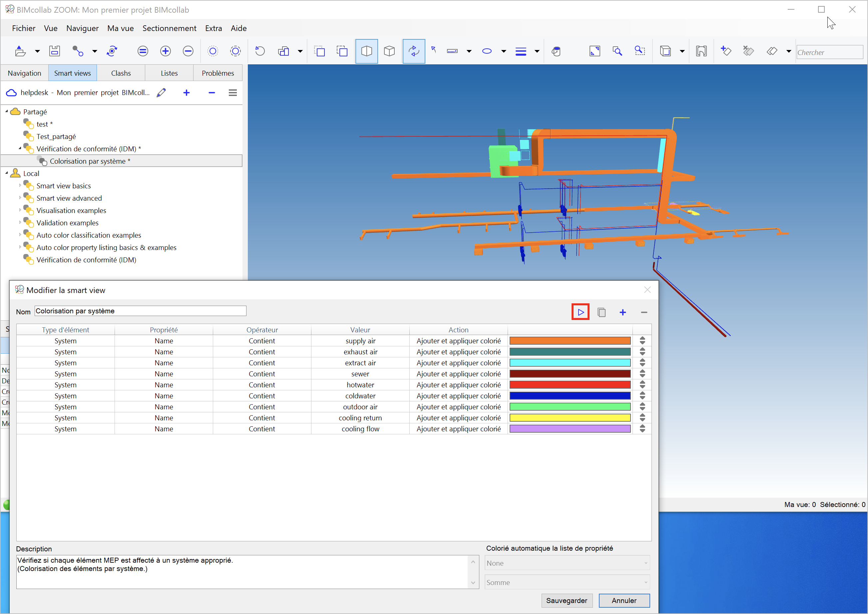Toggle the orthographic cube view button

point(389,51)
